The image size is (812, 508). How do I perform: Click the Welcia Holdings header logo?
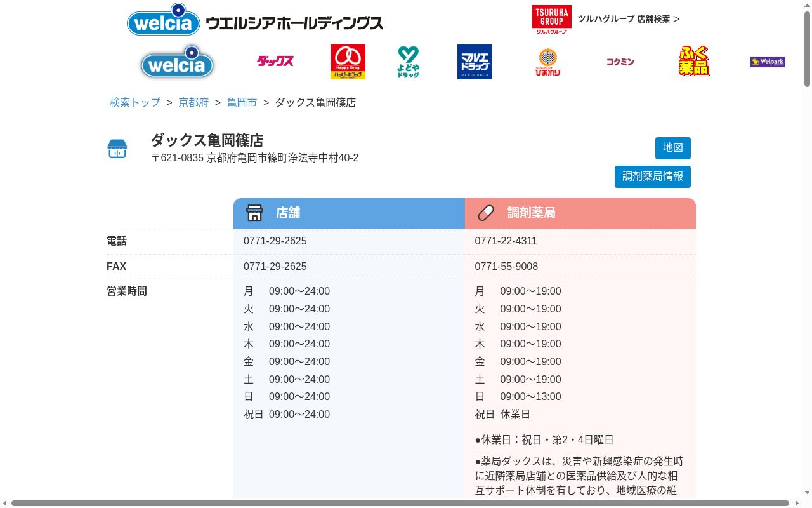coord(255,20)
